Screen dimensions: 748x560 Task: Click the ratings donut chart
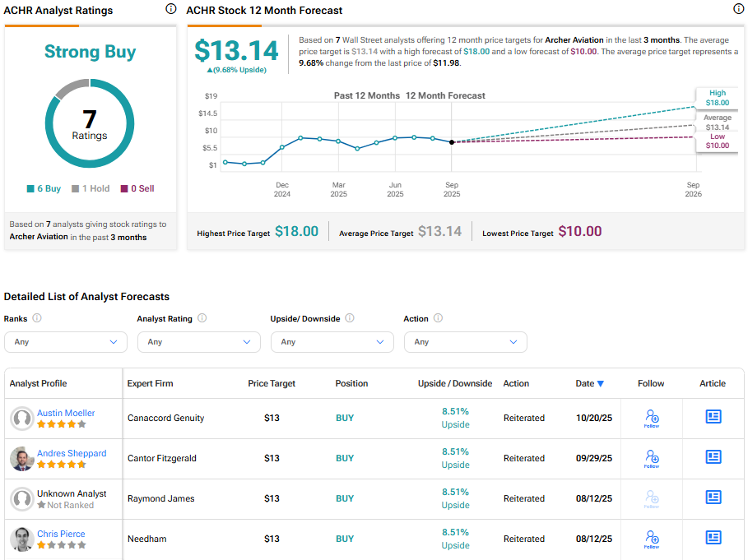click(x=89, y=123)
